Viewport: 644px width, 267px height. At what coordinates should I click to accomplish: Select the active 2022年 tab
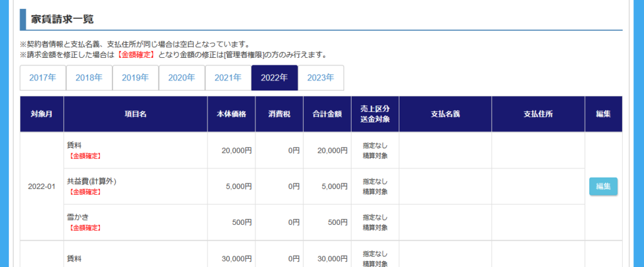point(274,78)
